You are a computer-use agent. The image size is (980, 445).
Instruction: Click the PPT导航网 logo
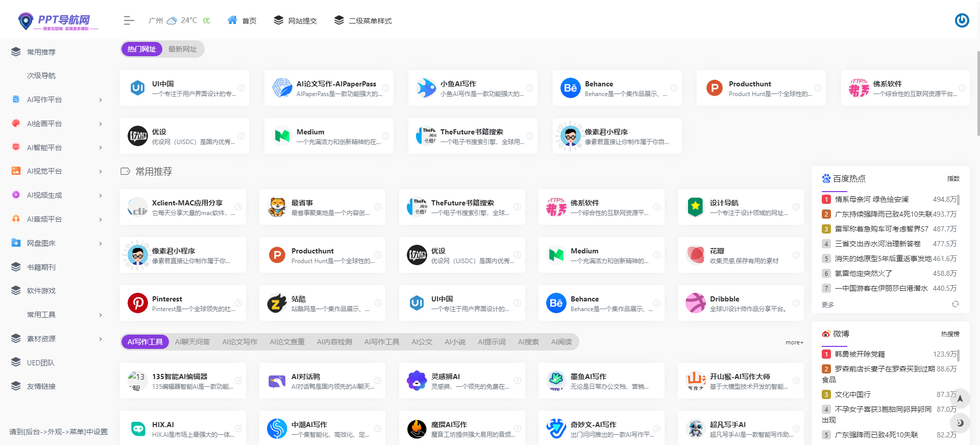[x=57, y=21]
